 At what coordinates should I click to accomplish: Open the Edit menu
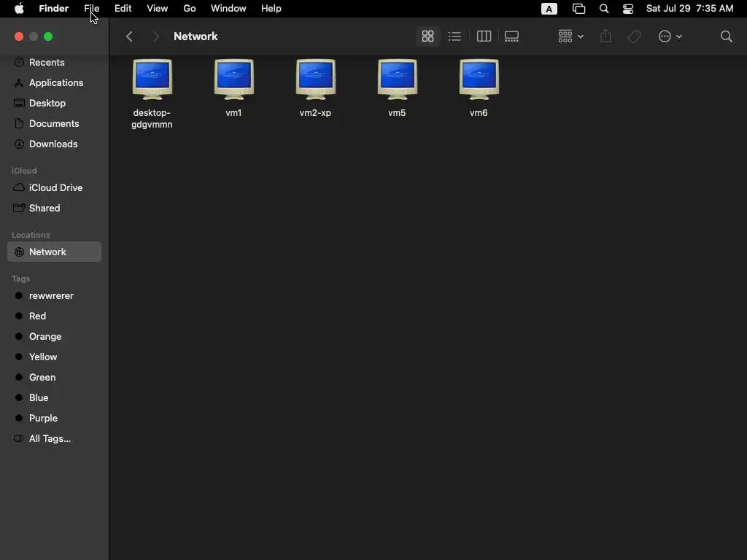123,9
